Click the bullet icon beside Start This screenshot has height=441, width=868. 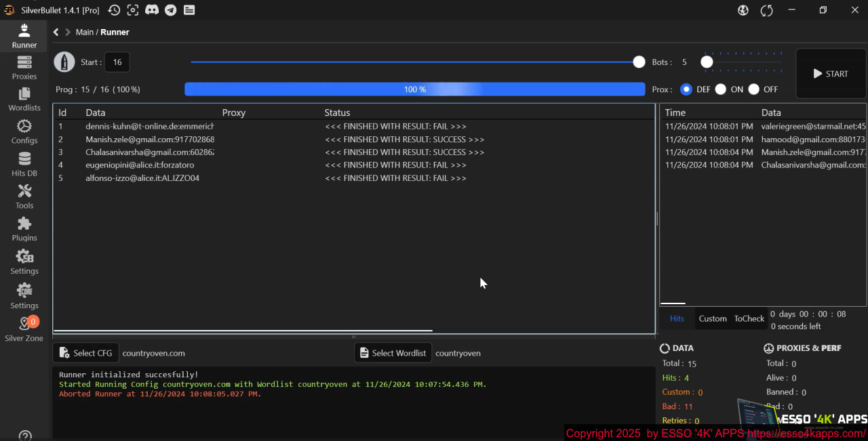pos(64,62)
